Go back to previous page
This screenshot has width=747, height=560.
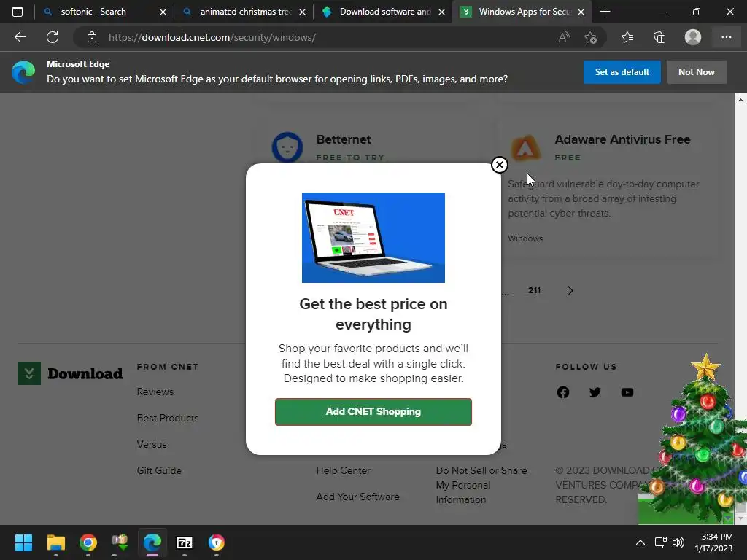tap(20, 37)
